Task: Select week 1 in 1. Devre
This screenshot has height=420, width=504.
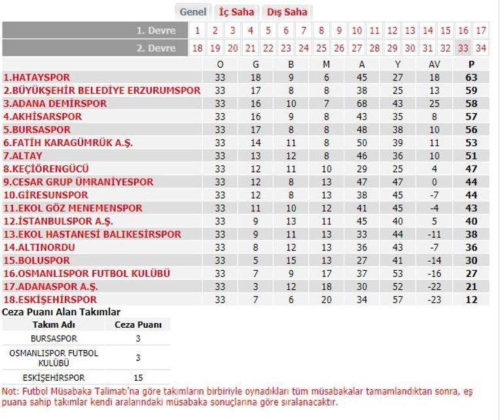Action: (198, 31)
